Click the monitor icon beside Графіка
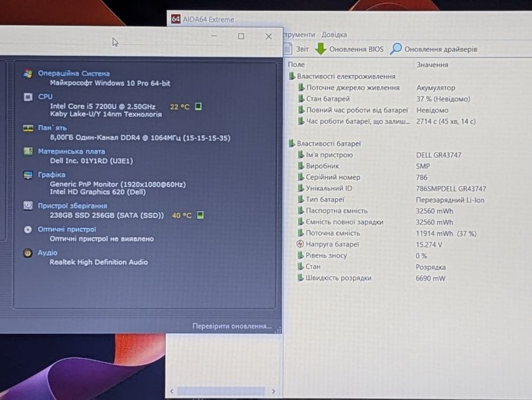This screenshot has width=532, height=400. coord(28,175)
